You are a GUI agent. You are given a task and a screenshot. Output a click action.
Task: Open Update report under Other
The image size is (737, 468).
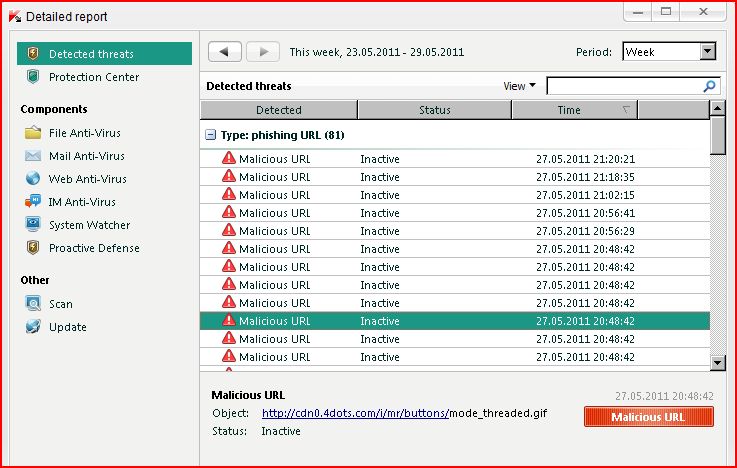tap(68, 327)
